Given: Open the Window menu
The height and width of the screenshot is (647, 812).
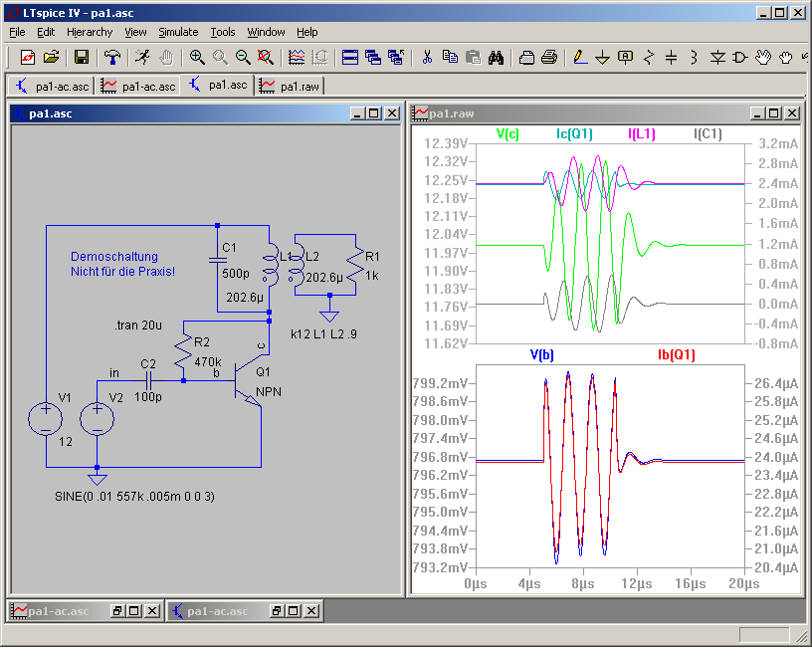Looking at the screenshot, I should pos(266,32).
